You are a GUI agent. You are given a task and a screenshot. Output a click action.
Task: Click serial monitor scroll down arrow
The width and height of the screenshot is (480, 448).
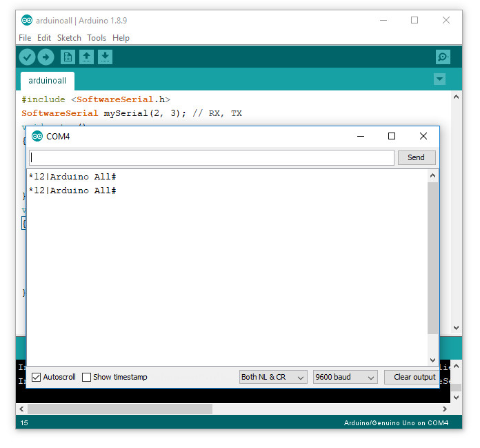click(x=432, y=360)
